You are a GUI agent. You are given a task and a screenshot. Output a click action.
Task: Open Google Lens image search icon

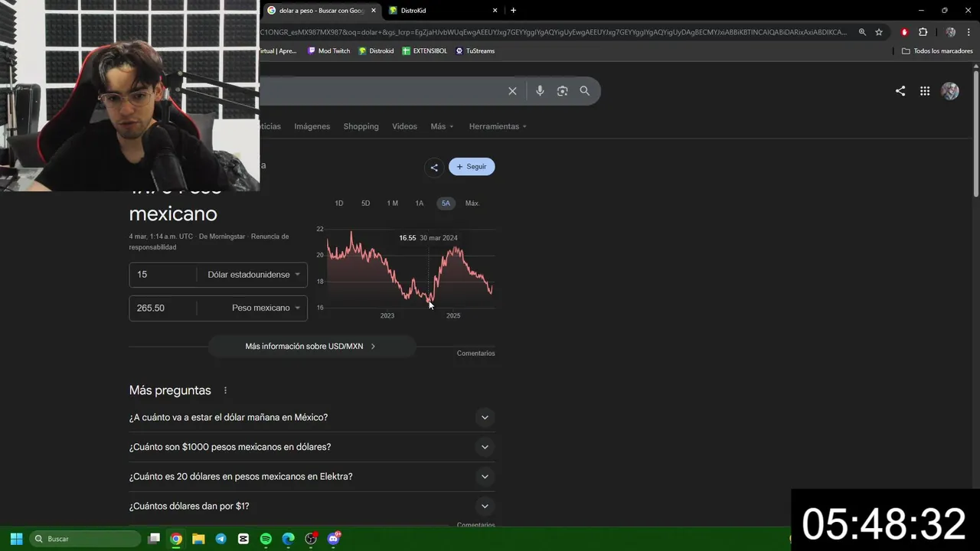coord(562,91)
